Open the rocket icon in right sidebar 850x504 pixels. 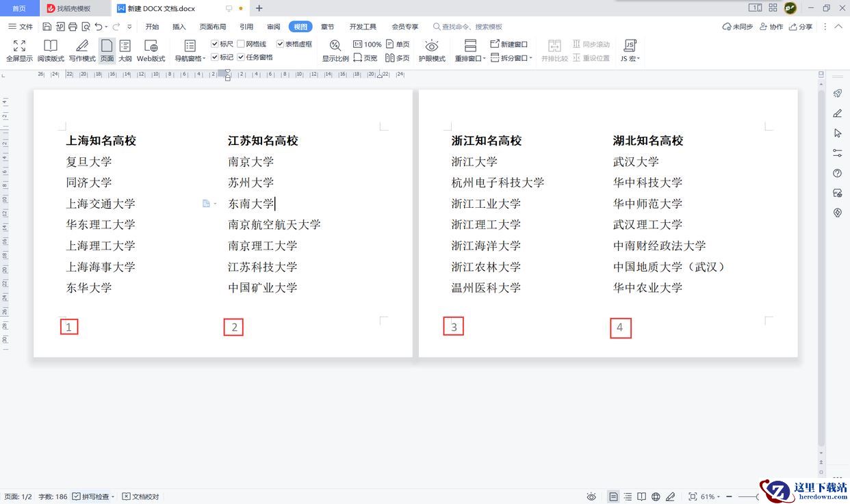pyautogui.click(x=837, y=94)
